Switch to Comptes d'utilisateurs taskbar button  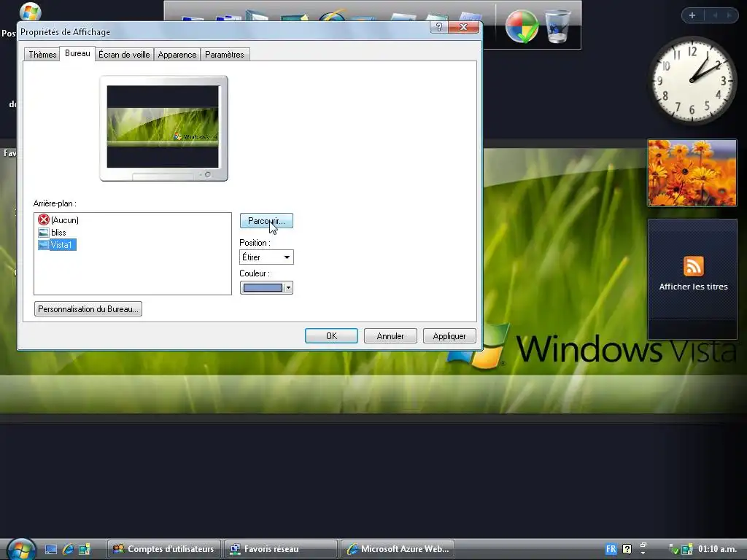[x=164, y=549]
